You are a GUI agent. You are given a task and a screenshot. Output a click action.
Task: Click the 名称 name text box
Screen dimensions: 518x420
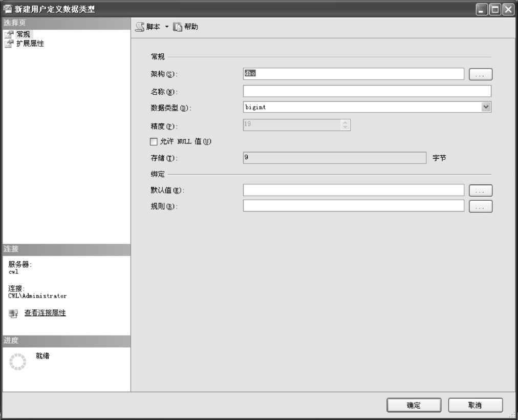click(x=367, y=91)
